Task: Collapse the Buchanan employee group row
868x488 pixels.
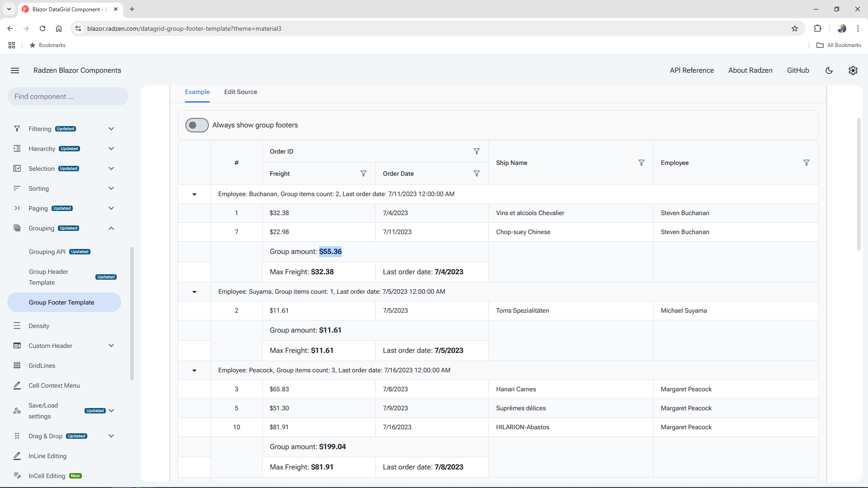Action: [x=194, y=194]
